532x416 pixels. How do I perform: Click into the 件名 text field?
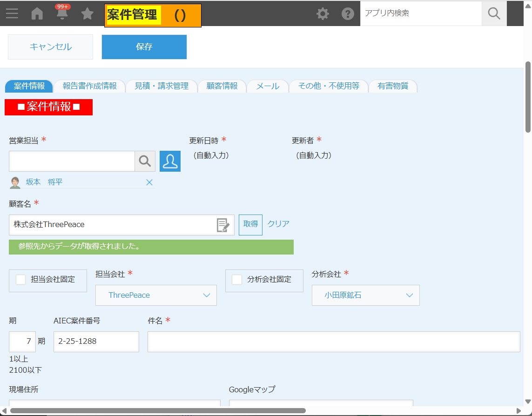(x=333, y=342)
